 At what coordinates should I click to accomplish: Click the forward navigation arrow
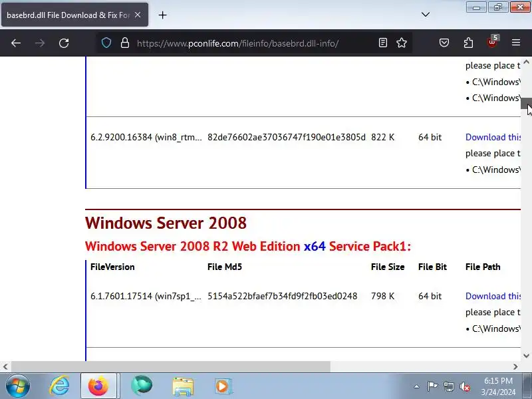pos(40,43)
